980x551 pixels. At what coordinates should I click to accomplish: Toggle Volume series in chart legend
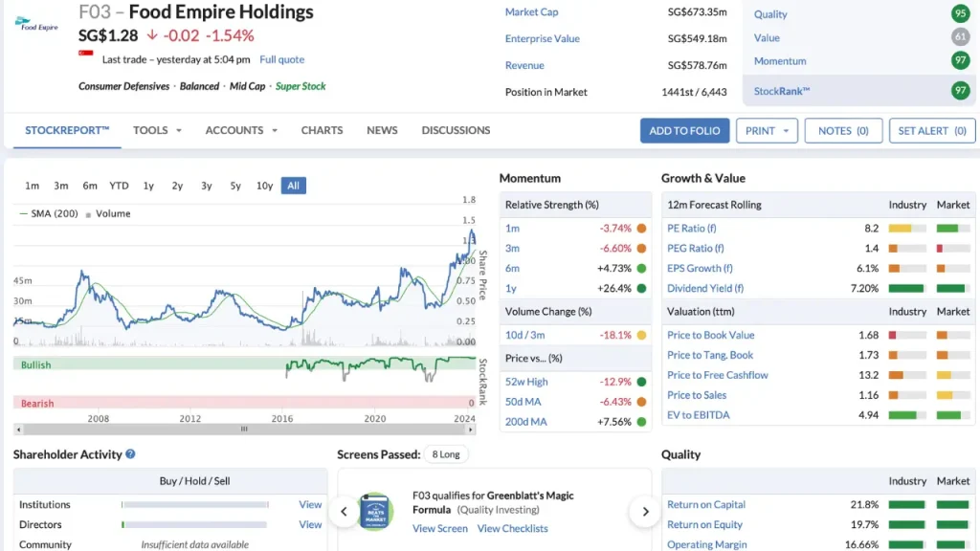pyautogui.click(x=108, y=213)
